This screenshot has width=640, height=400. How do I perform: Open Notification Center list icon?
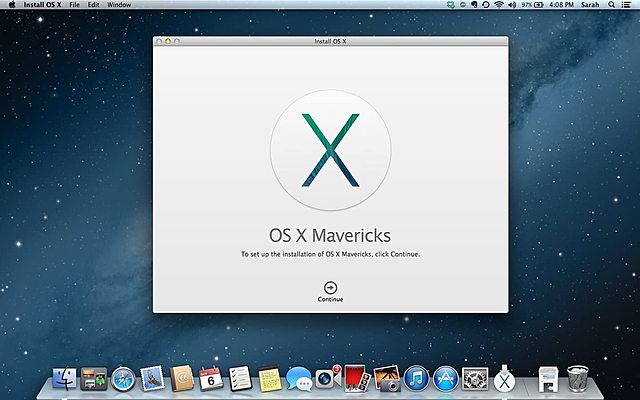[626, 4]
